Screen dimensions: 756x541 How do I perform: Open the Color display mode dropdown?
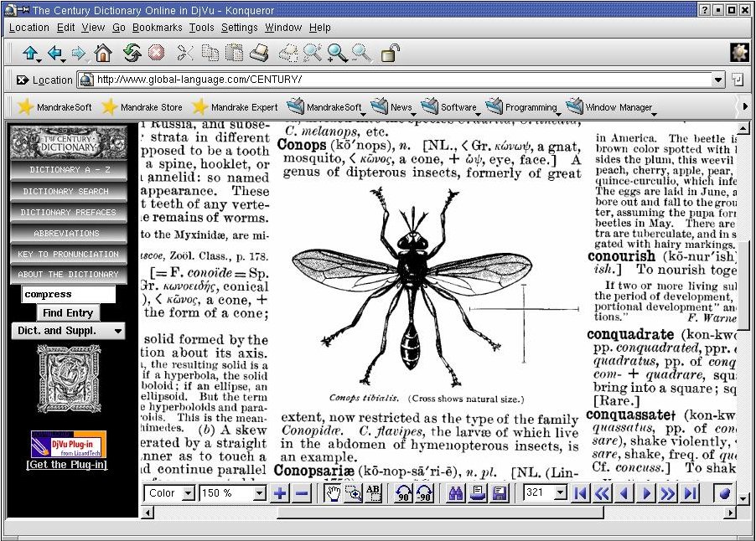188,493
